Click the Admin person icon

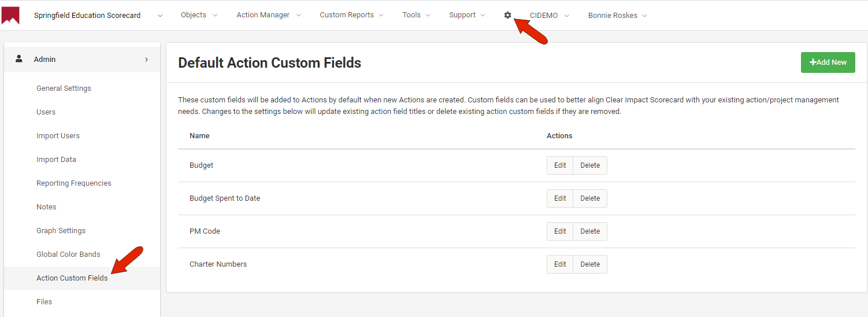coord(19,59)
